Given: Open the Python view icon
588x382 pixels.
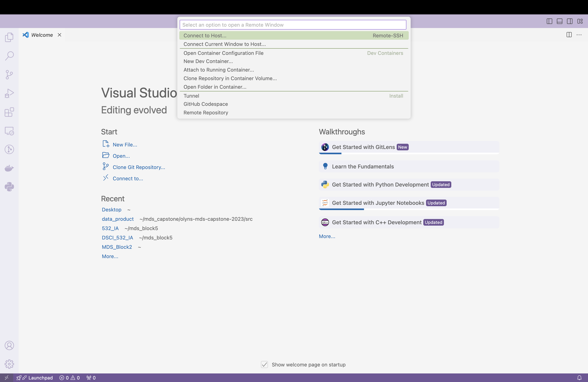Looking at the screenshot, I should (9, 187).
